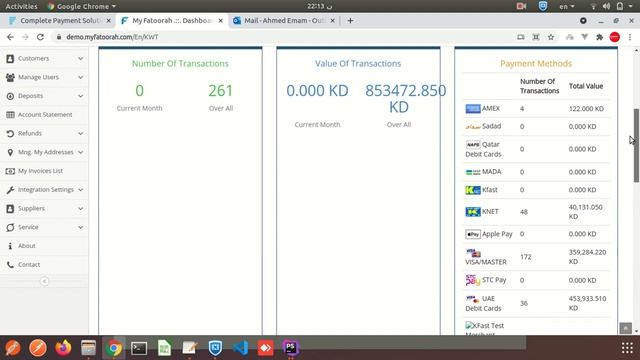Open Firefox from the dock
This screenshot has height=360, width=640.
pyautogui.click(x=63, y=348)
